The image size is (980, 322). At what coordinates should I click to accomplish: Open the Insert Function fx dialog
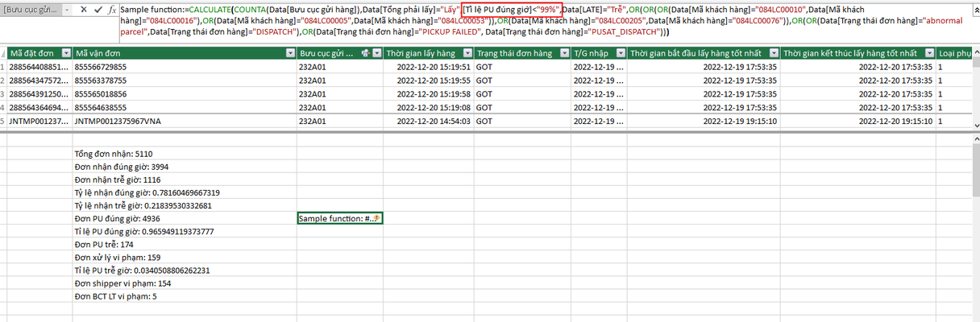click(x=112, y=9)
